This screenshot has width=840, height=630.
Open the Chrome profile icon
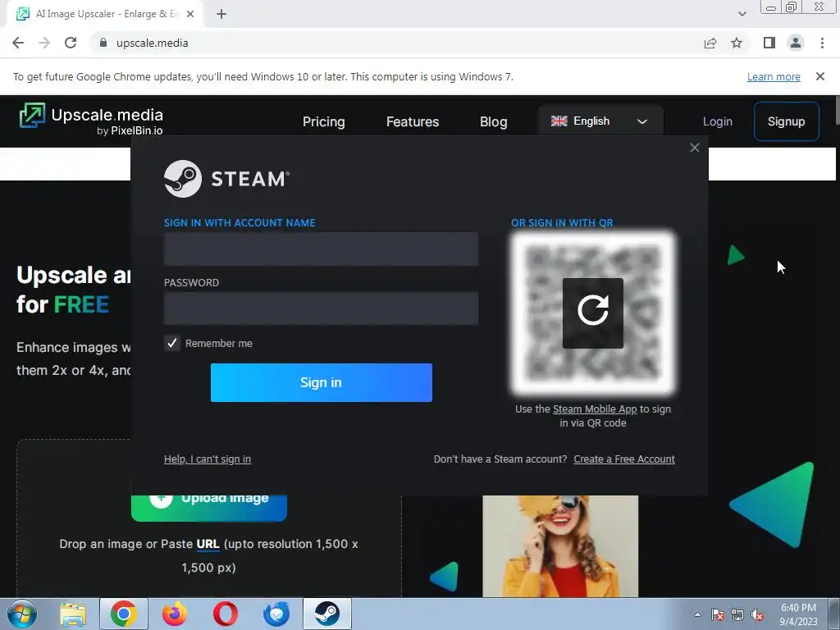tap(796, 43)
